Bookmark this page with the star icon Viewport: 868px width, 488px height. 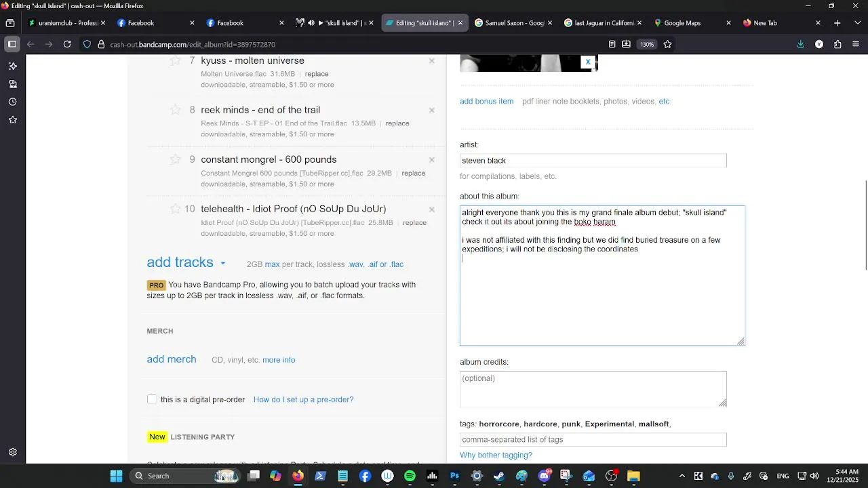[667, 44]
